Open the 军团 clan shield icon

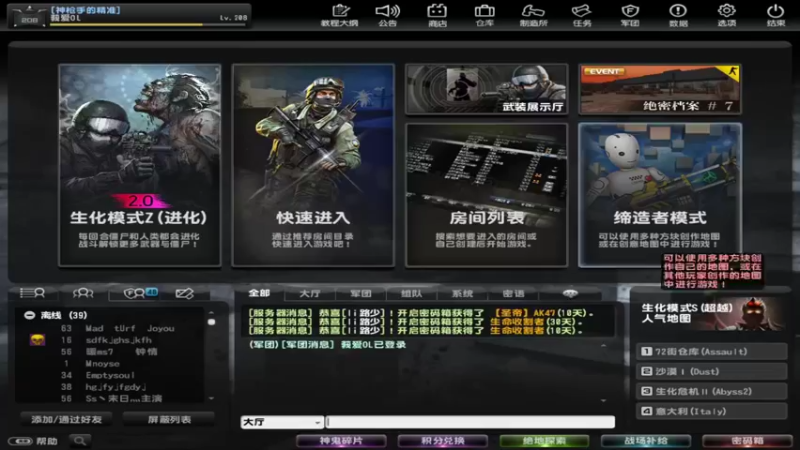[x=630, y=15]
